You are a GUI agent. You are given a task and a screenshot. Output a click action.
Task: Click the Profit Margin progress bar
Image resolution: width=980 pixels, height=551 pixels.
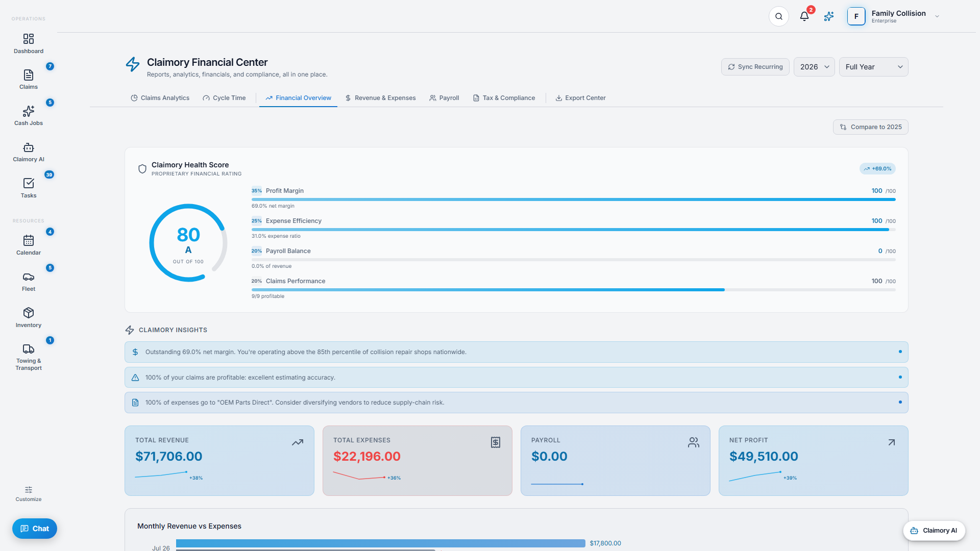pos(573,199)
